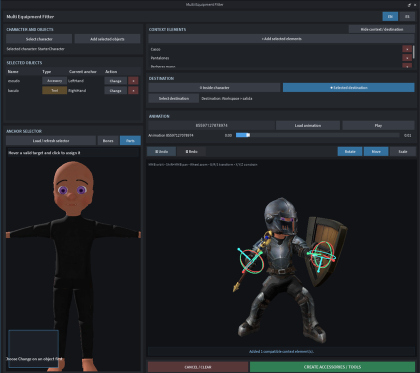The height and width of the screenshot is (373, 420).
Task: Choose Selected destination mode
Action: point(349,88)
